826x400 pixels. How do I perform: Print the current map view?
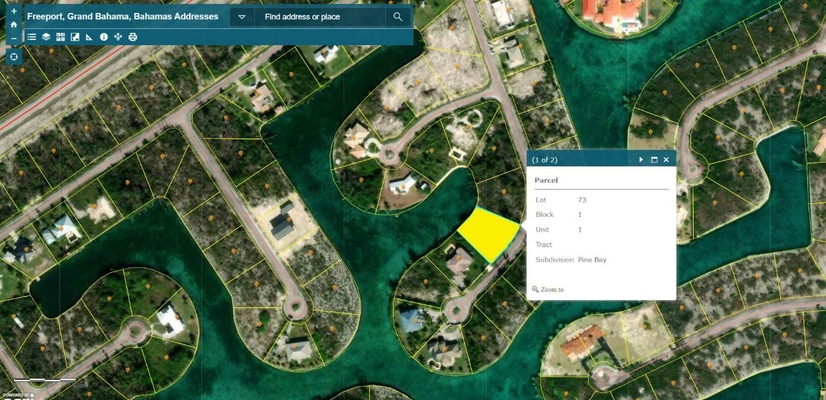(133, 37)
